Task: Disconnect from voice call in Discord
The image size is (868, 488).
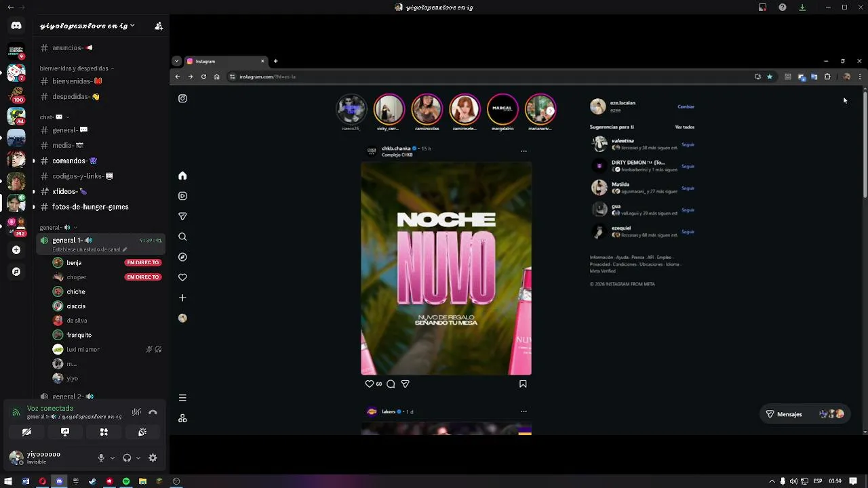Action: click(153, 412)
